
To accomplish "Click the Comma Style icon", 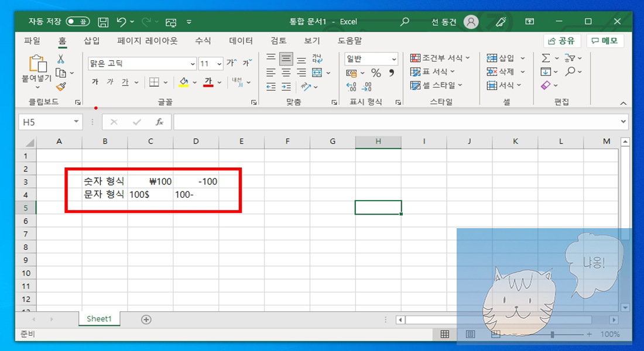I will (x=392, y=73).
